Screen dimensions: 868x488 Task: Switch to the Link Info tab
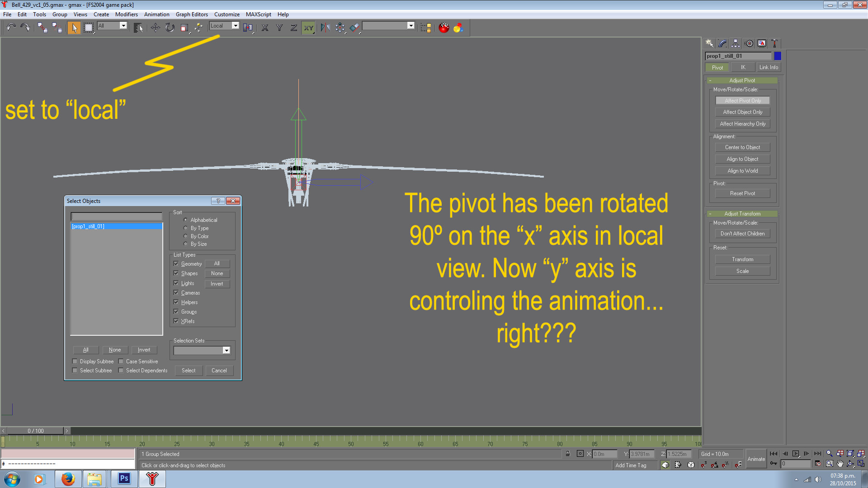coord(769,67)
